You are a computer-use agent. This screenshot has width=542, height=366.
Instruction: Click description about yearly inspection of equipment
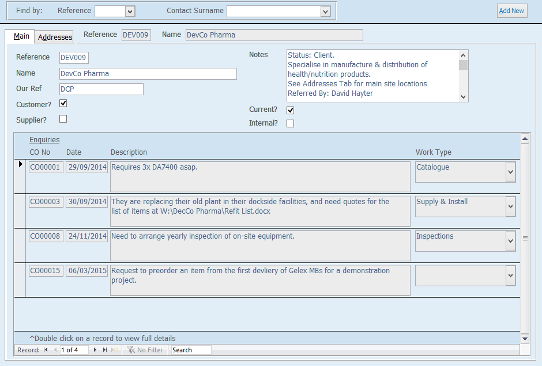(x=260, y=245)
